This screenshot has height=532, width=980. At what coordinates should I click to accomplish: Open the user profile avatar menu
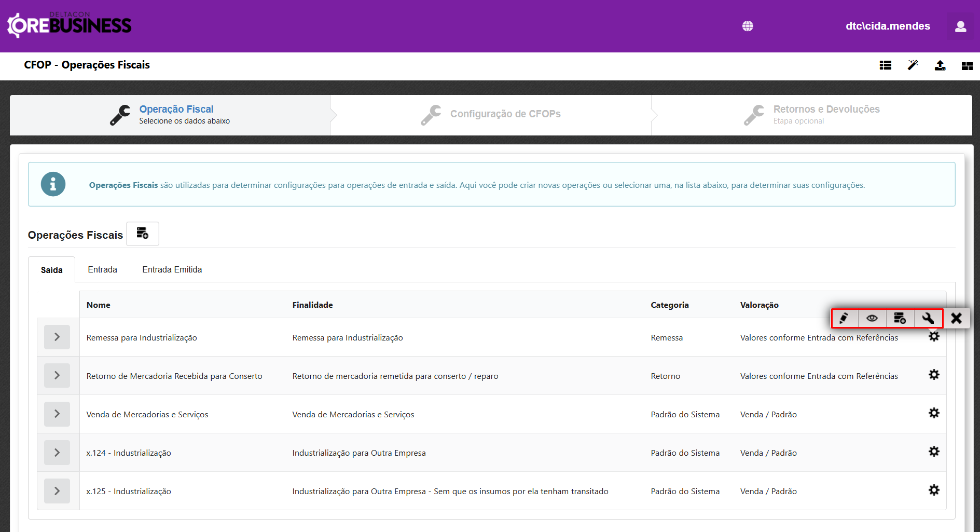[x=960, y=26]
